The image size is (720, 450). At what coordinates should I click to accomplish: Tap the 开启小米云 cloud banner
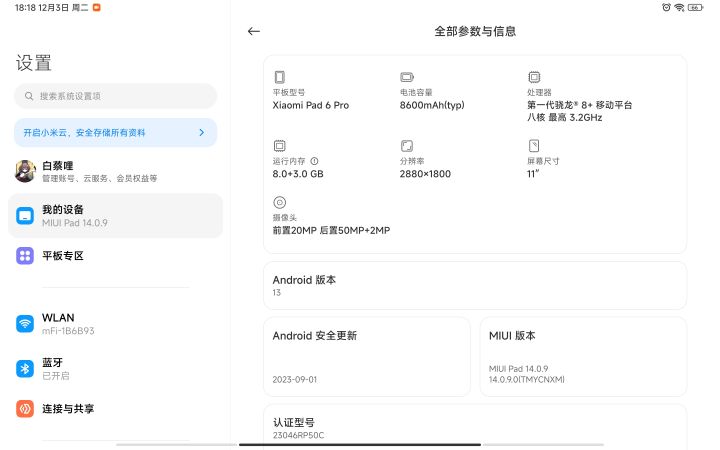(115, 132)
